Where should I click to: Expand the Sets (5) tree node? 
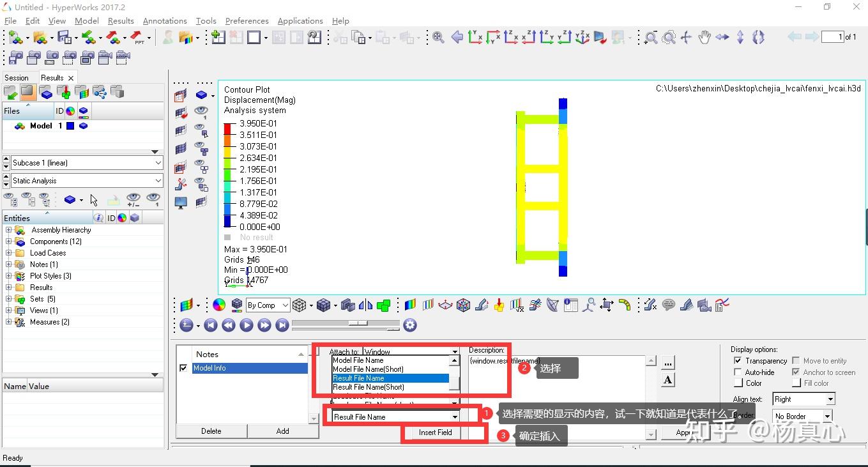(x=9, y=299)
